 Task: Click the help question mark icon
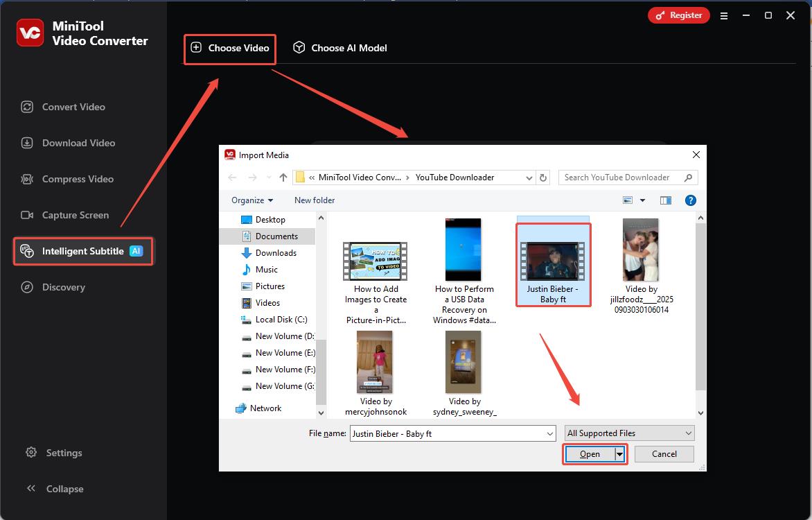coord(690,200)
